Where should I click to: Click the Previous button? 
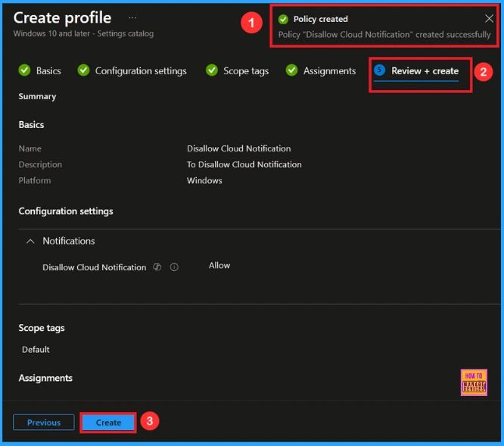[44, 423]
